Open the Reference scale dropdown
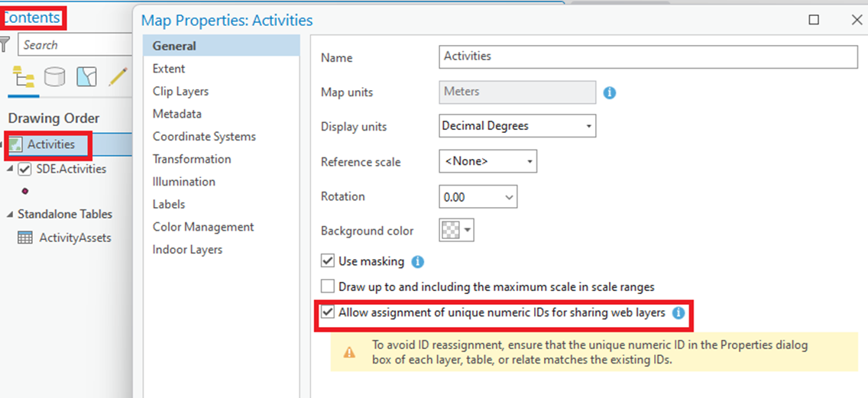The width and height of the screenshot is (868, 398). point(487,162)
